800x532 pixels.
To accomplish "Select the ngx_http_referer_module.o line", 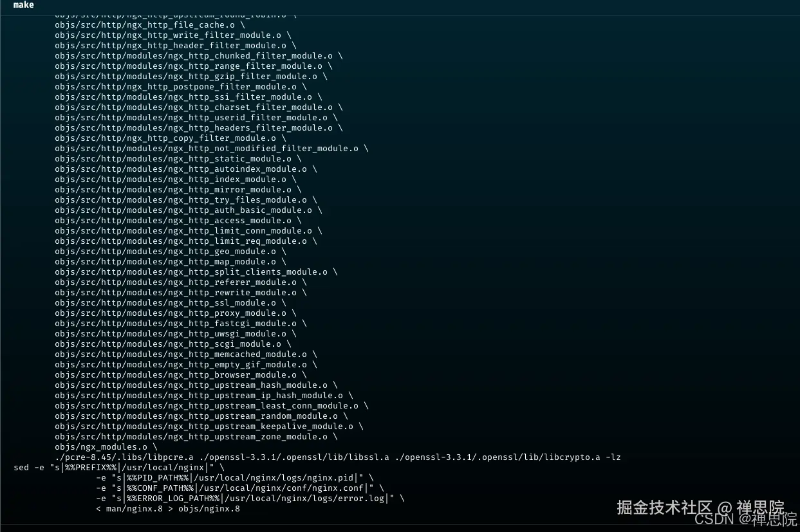I will coord(180,282).
